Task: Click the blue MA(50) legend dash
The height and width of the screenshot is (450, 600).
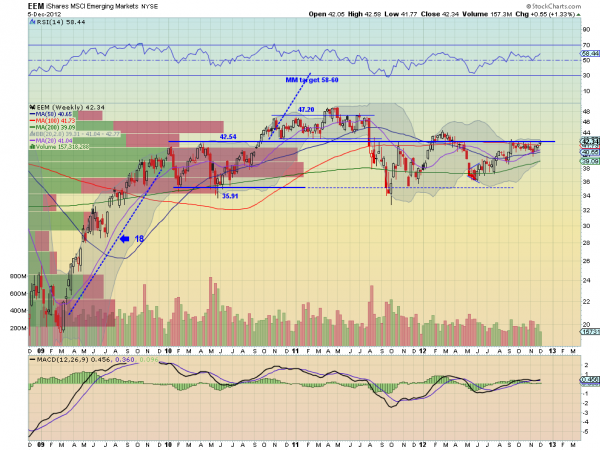Action: (33, 114)
